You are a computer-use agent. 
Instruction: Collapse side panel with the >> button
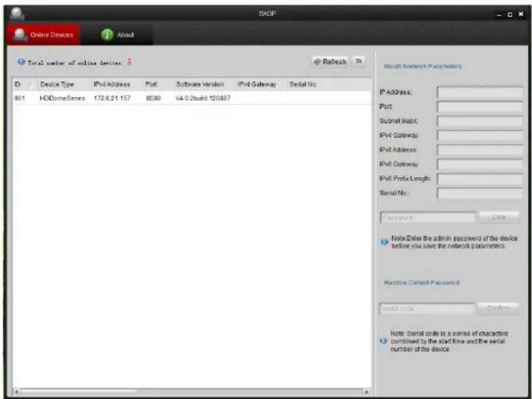359,61
